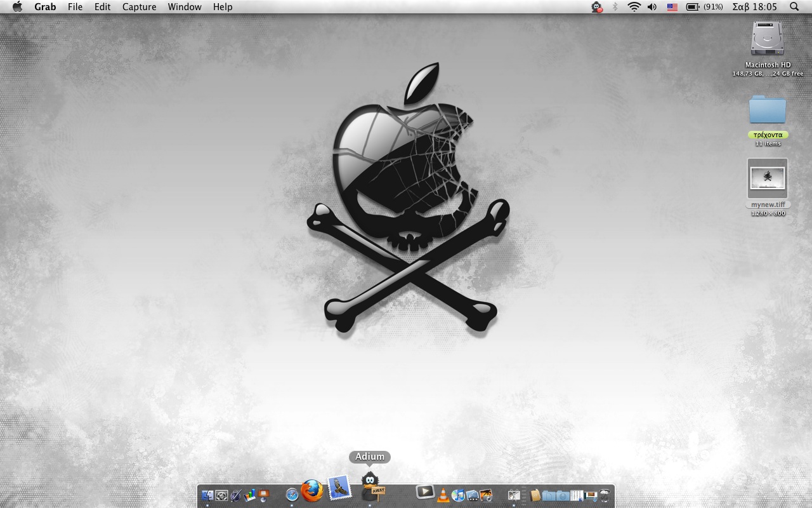Screen dimensions: 812x508
Task: Open the Capture menu
Action: [139, 7]
